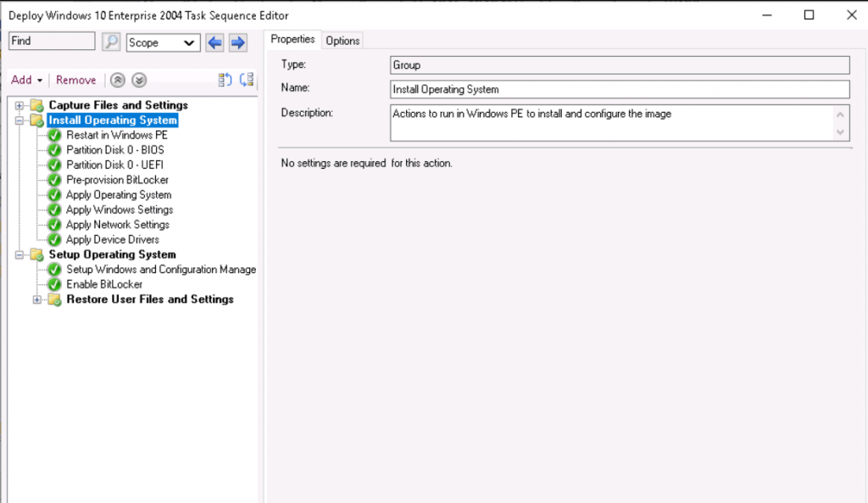The width and height of the screenshot is (868, 503).
Task: Click green check beside Enable BitLocker
Action: coord(54,285)
